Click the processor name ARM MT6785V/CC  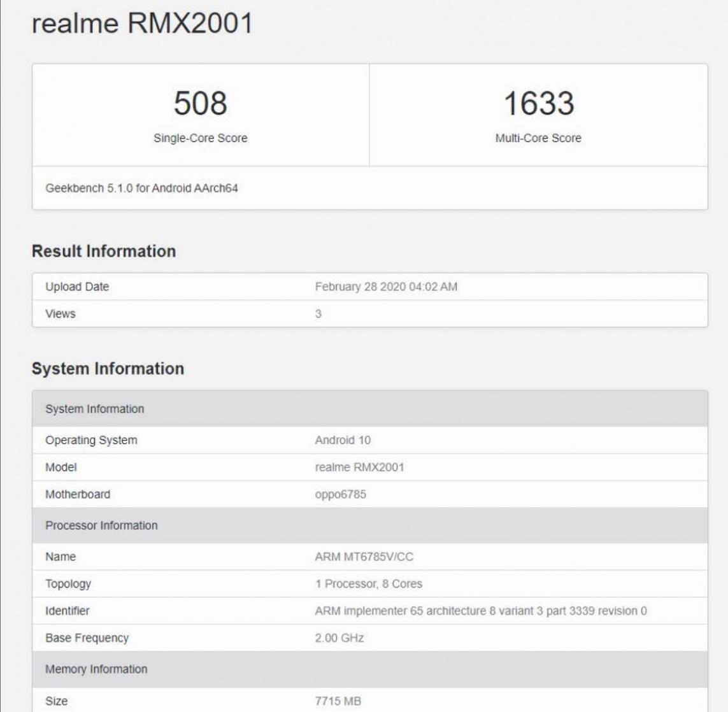click(364, 557)
